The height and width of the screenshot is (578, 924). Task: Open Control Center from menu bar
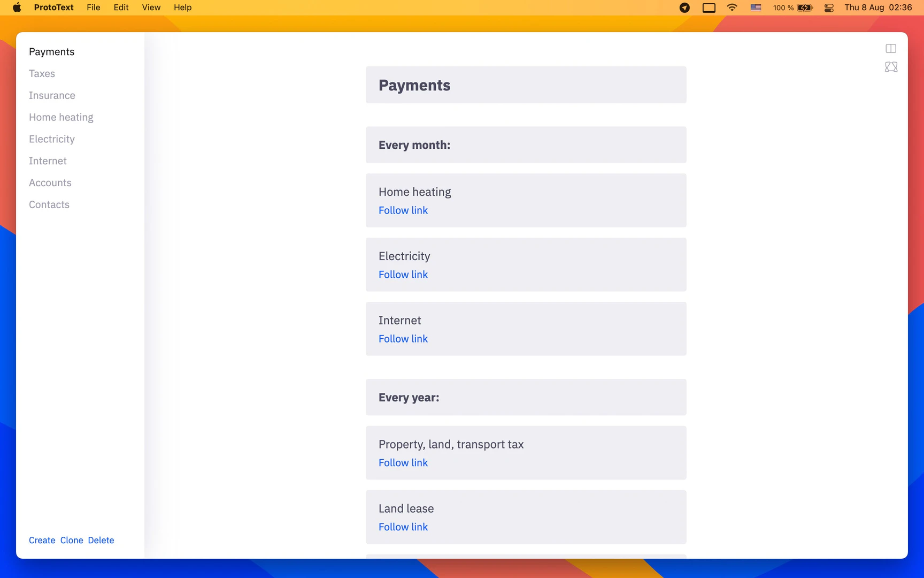point(829,7)
